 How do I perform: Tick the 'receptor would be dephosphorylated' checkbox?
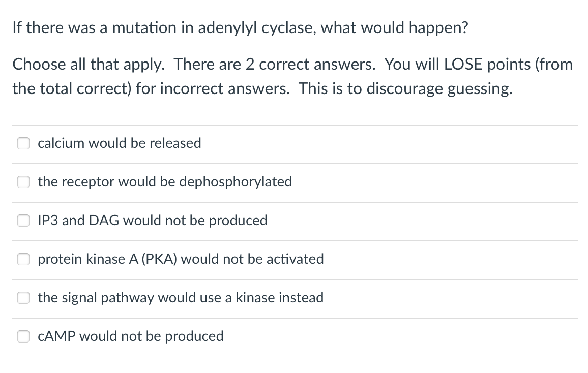[23, 182]
